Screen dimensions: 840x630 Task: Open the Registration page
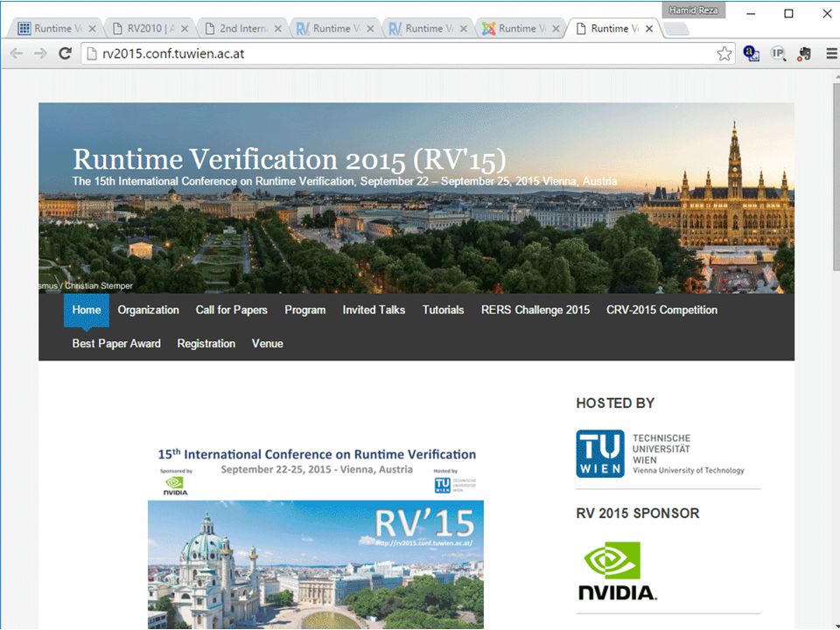(x=206, y=344)
